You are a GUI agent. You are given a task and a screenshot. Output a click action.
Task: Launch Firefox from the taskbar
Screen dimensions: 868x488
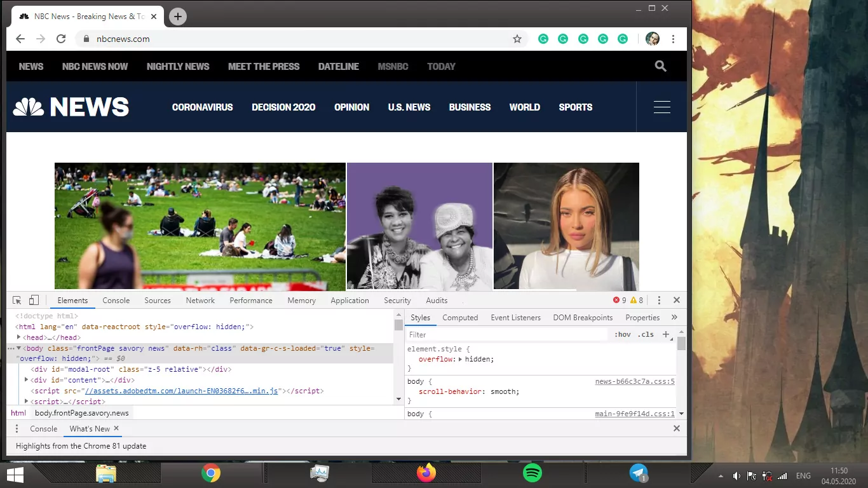coord(426,473)
